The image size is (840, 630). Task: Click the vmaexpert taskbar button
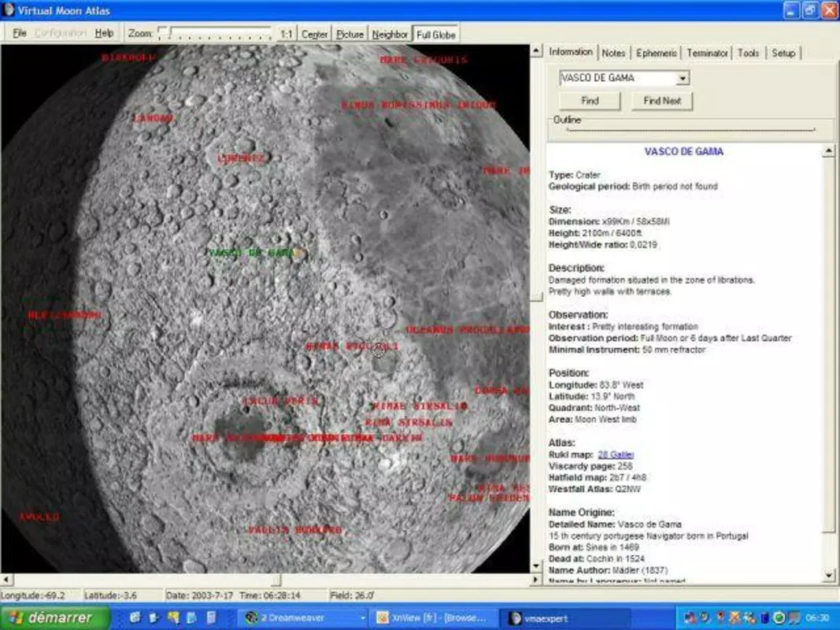coord(565,618)
